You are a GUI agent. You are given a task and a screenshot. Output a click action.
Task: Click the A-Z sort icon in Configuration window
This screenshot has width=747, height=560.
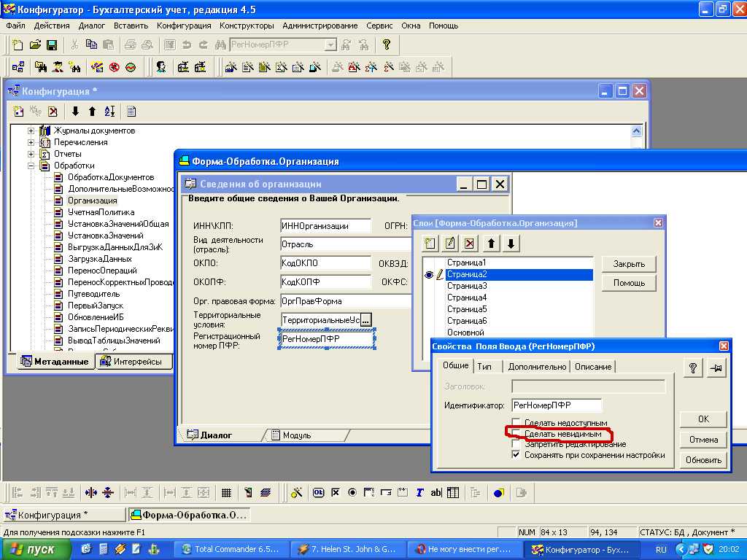tap(109, 112)
